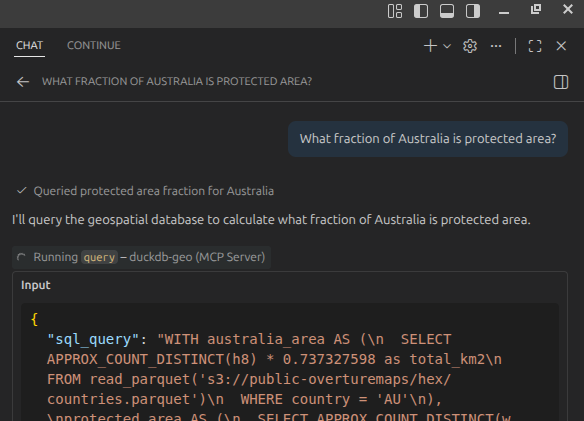Minimize the editor window
This screenshot has width=584, height=421.
504,12
